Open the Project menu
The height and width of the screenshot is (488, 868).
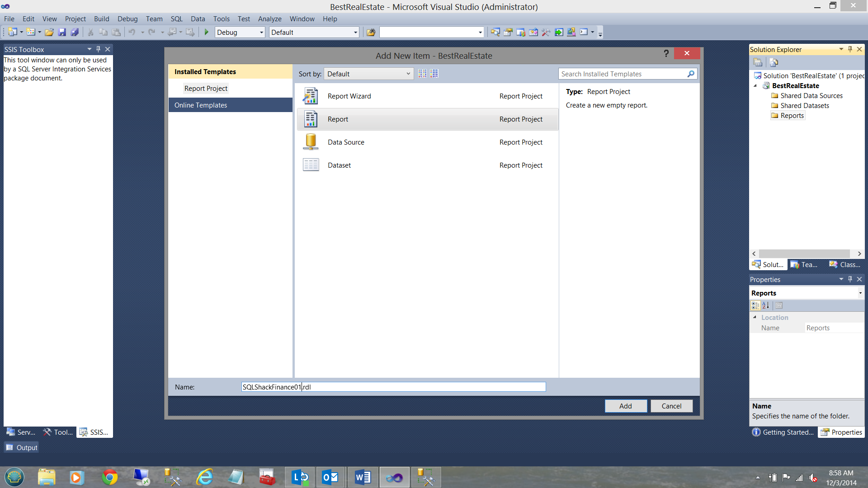tap(75, 19)
